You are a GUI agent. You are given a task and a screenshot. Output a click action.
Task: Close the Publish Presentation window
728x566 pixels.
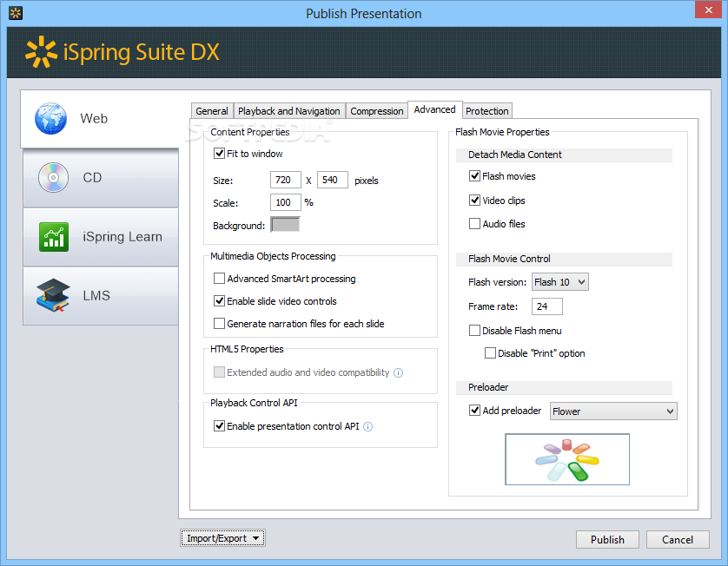tap(709, 10)
